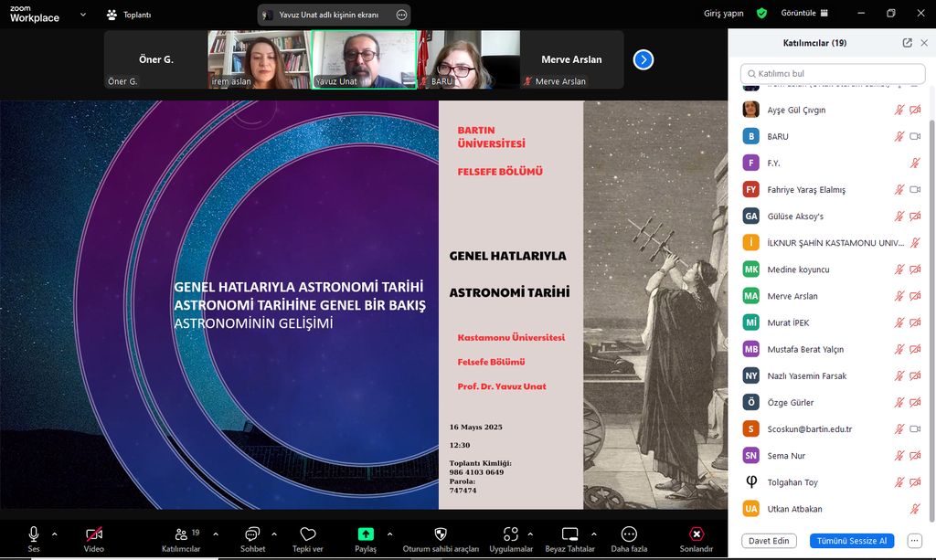Click the Katılımcı bul search field
936x560 pixels.
(833, 73)
